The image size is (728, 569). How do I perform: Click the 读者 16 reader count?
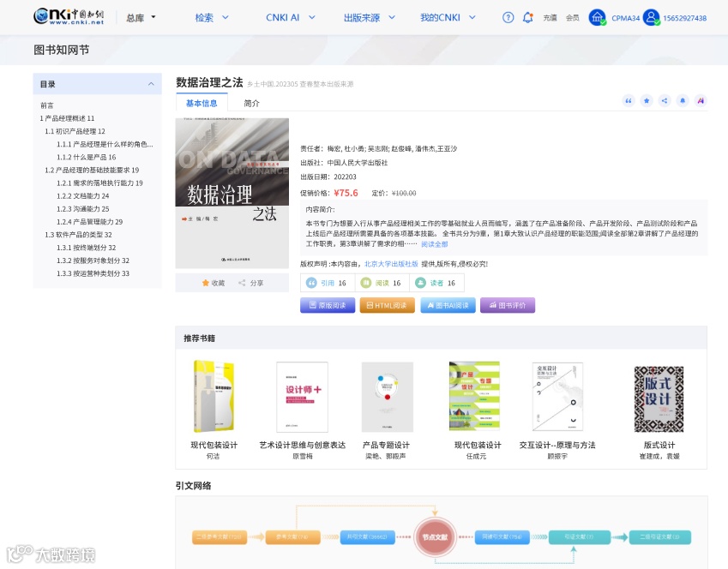pos(436,283)
